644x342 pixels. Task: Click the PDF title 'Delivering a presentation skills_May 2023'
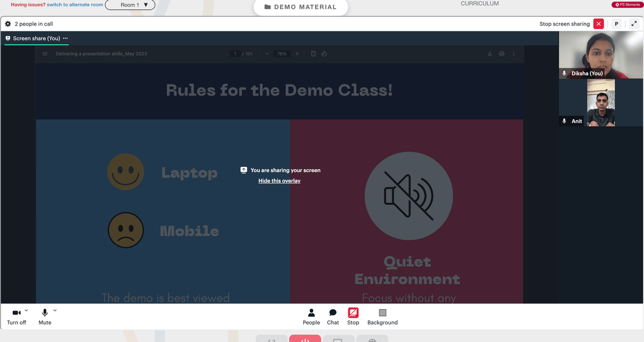pyautogui.click(x=102, y=54)
